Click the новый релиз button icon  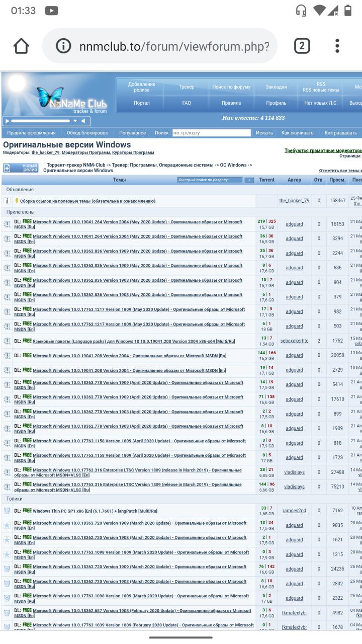[x=21, y=168]
